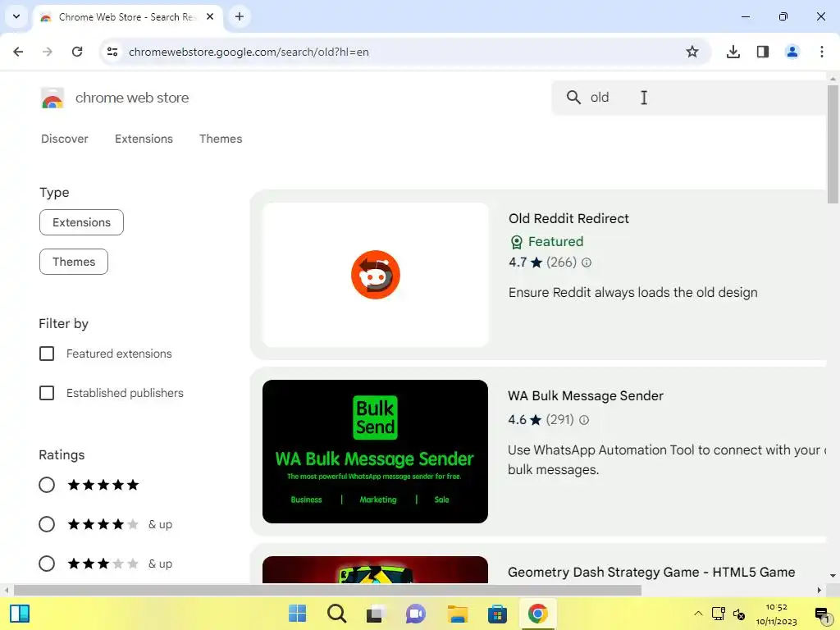The image size is (840, 630).
Task: Click the scroll down arrow on the right
Action: (x=833, y=576)
